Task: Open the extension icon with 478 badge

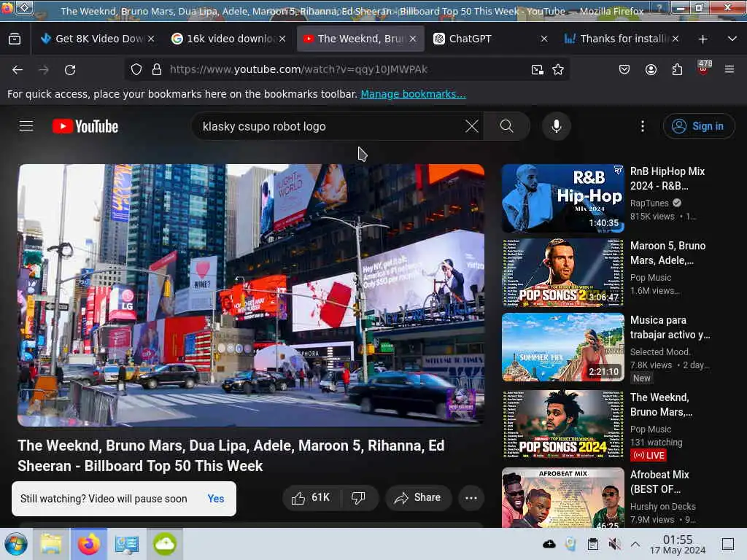Action: [x=704, y=68]
